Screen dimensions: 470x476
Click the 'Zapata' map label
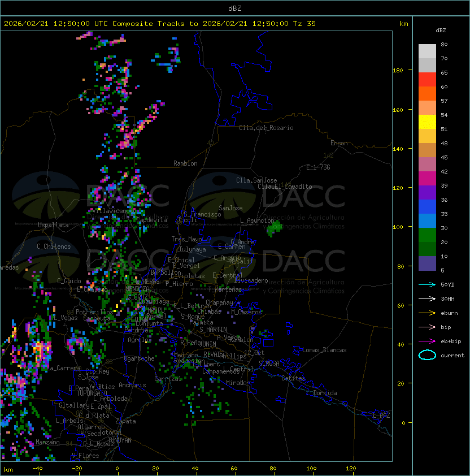(125, 421)
